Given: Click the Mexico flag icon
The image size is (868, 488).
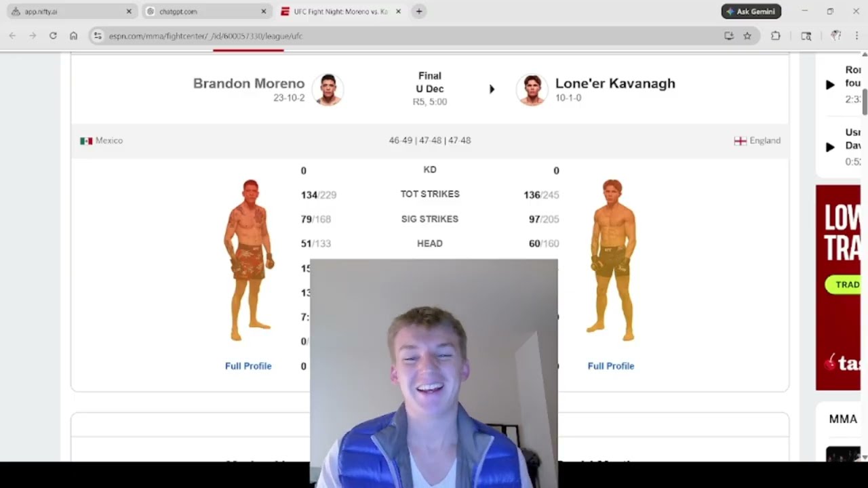Looking at the screenshot, I should [86, 141].
